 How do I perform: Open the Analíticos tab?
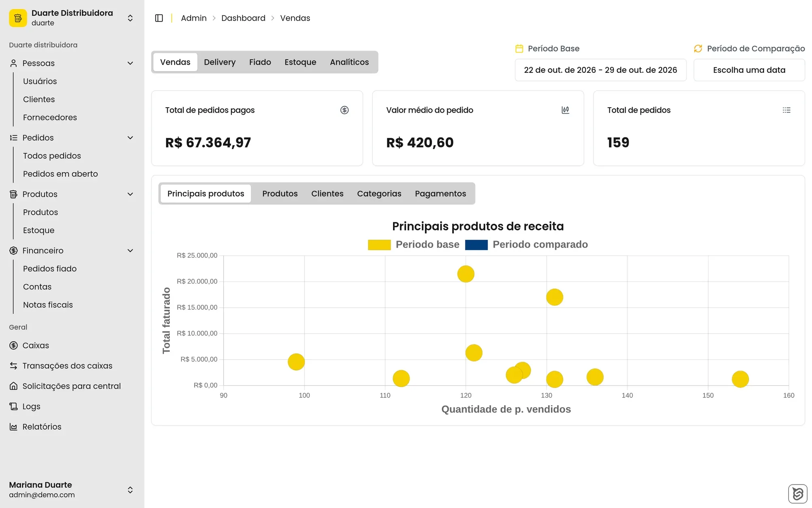(349, 62)
